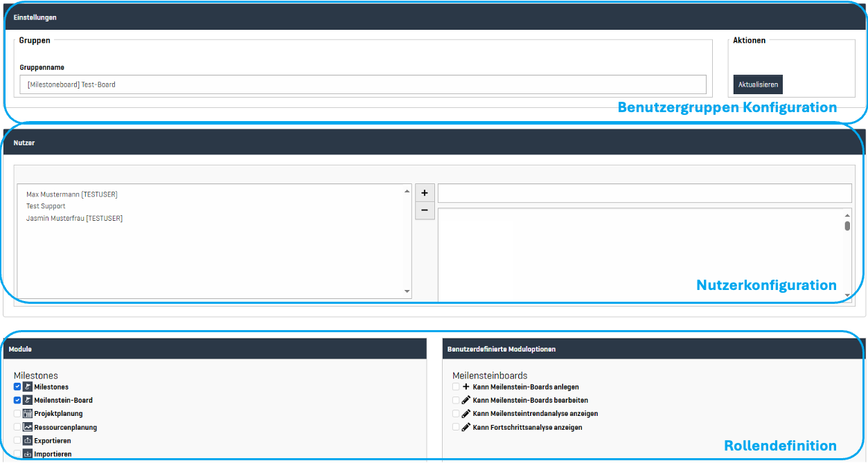Viewport: 868px width, 463px height.
Task: Click plus icon beside Kann Meilenstein-Boards anlegen
Action: pos(466,387)
